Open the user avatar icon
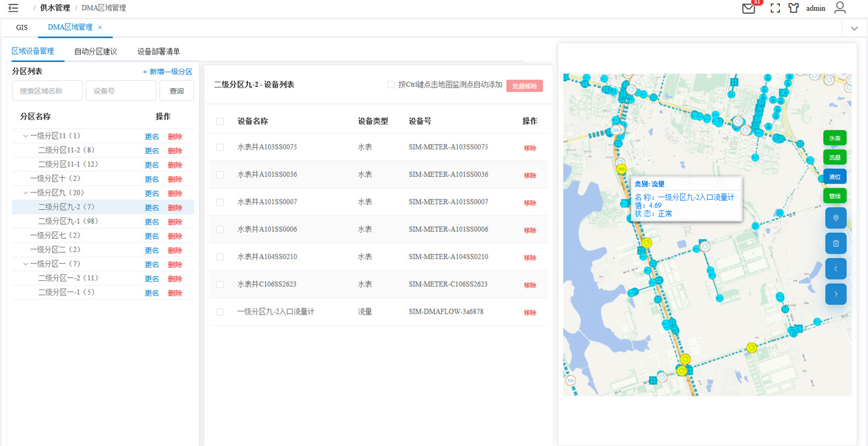 (x=840, y=8)
